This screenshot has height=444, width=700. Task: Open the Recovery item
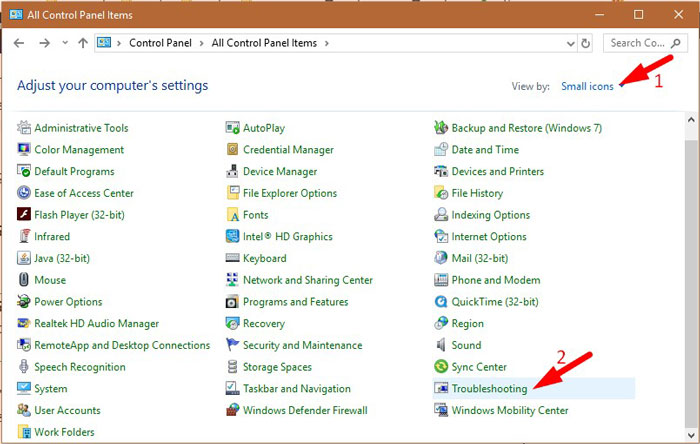coord(263,324)
